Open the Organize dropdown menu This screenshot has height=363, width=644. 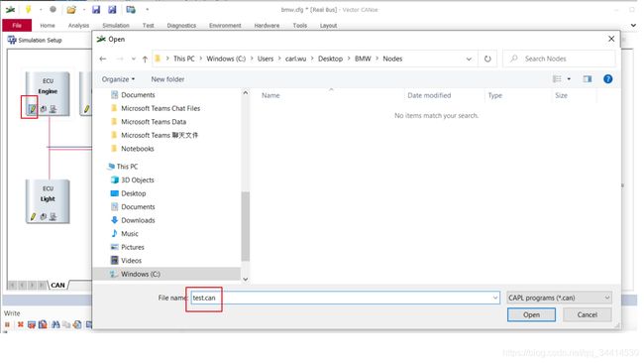click(x=118, y=79)
